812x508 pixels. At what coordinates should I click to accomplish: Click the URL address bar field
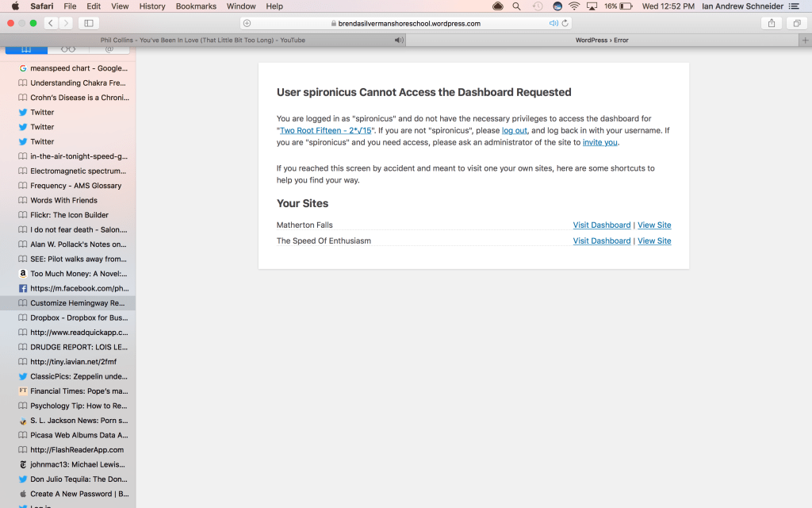[x=404, y=23]
